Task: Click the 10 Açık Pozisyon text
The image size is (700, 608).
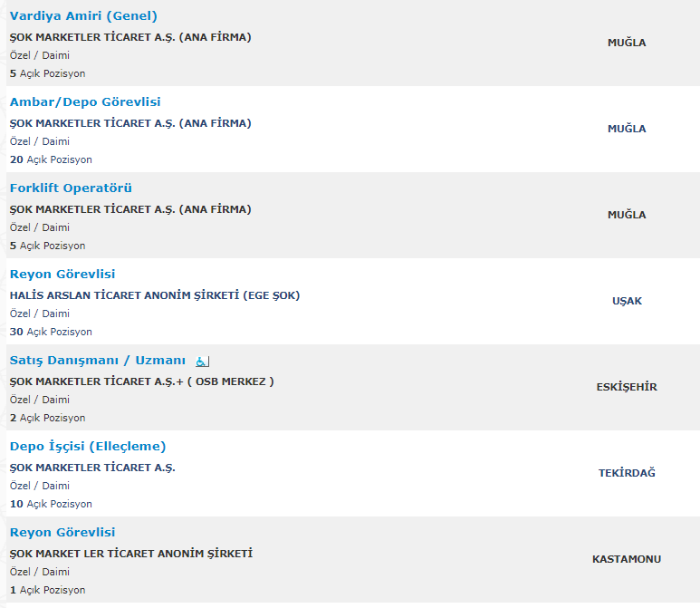Action: click(51, 504)
